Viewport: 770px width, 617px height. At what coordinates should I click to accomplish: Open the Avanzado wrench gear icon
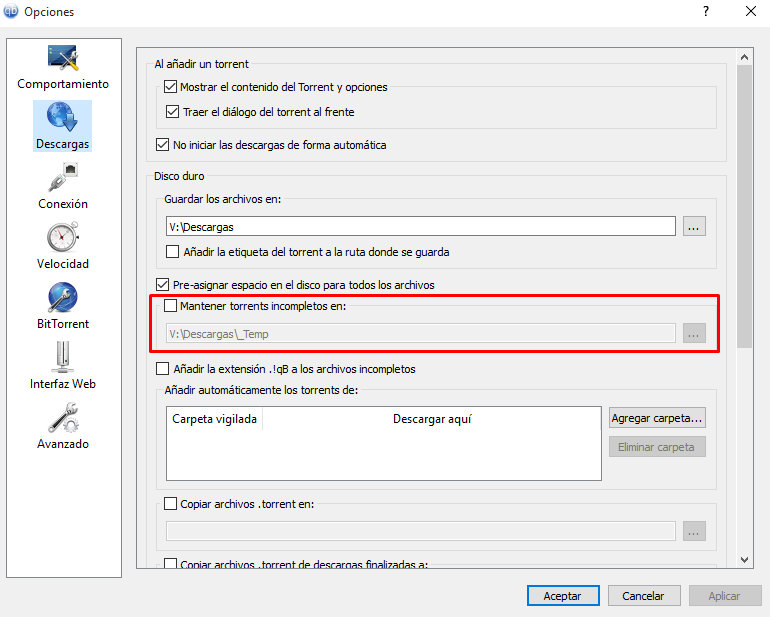click(63, 418)
